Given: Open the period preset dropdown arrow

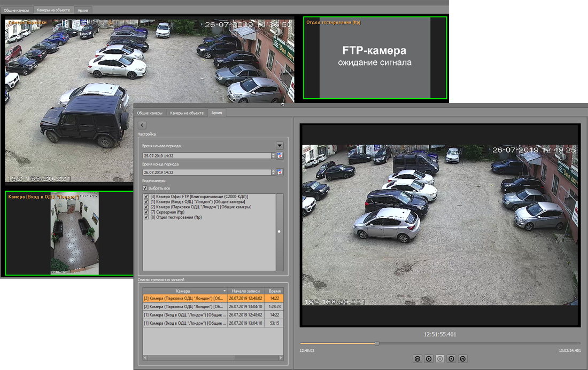Looking at the screenshot, I should 280,146.
